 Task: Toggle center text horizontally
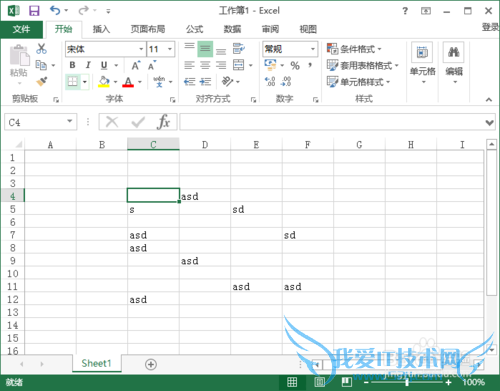tap(205, 65)
